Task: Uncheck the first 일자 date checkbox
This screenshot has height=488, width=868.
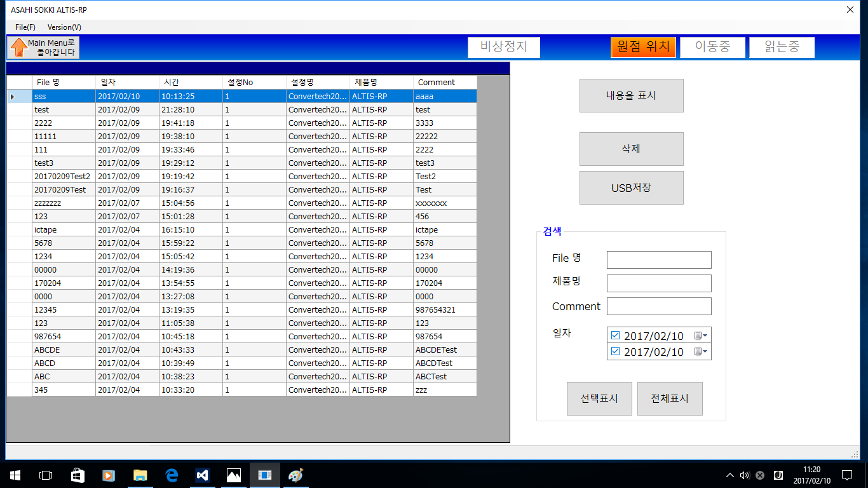Action: [x=615, y=335]
